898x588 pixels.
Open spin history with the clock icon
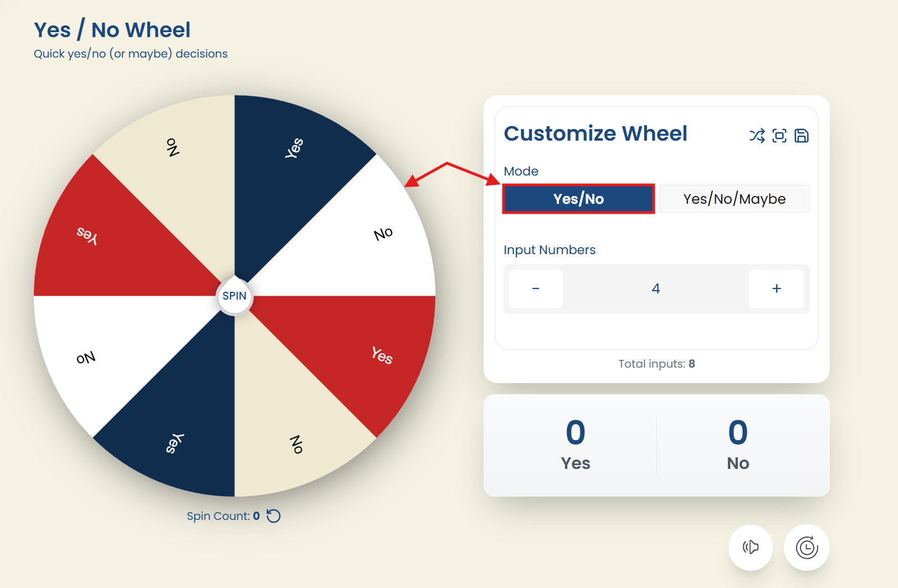point(807,547)
